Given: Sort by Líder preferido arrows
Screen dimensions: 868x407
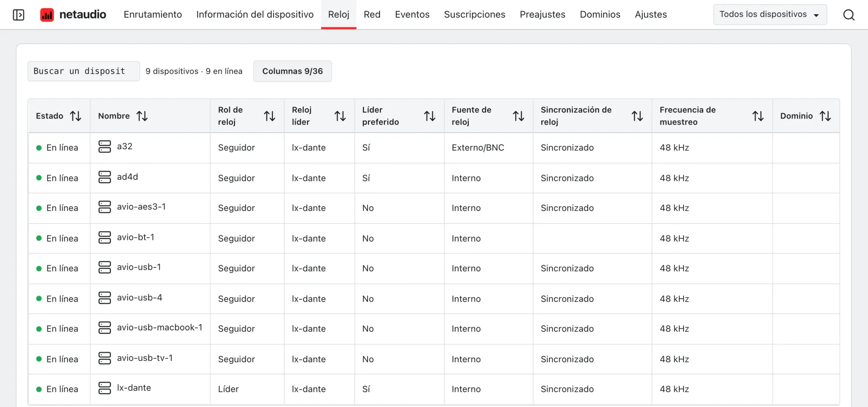Looking at the screenshot, I should (x=430, y=116).
